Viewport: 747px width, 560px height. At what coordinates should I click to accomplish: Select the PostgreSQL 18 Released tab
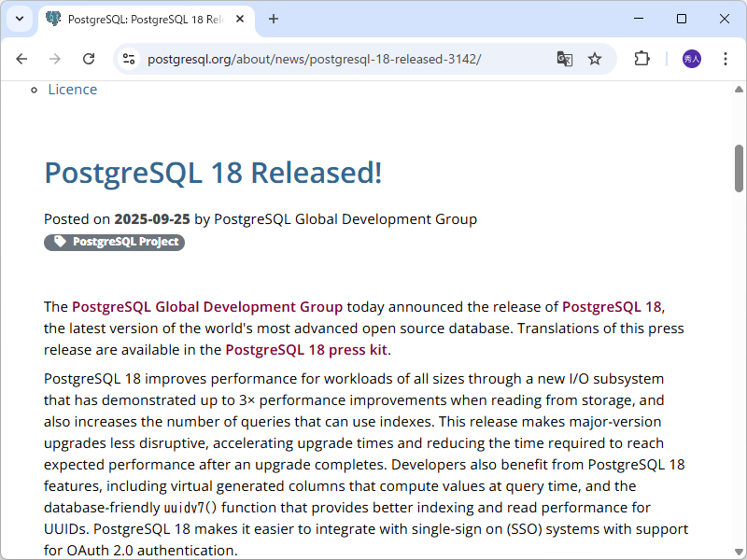pos(140,19)
